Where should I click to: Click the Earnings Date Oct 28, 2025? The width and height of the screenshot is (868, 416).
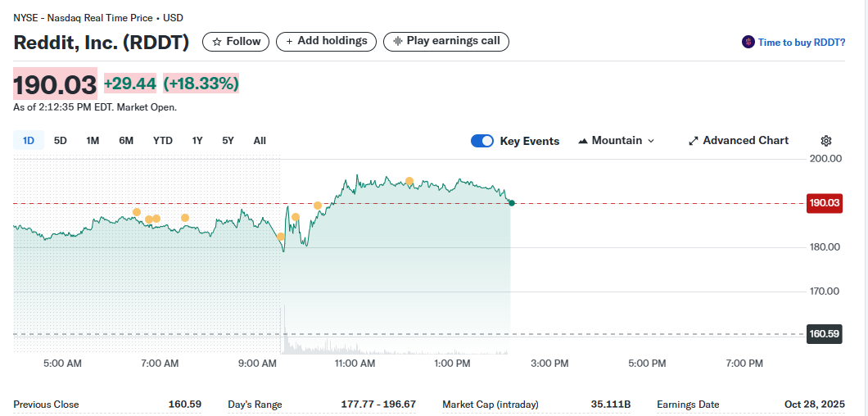pyautogui.click(x=815, y=405)
